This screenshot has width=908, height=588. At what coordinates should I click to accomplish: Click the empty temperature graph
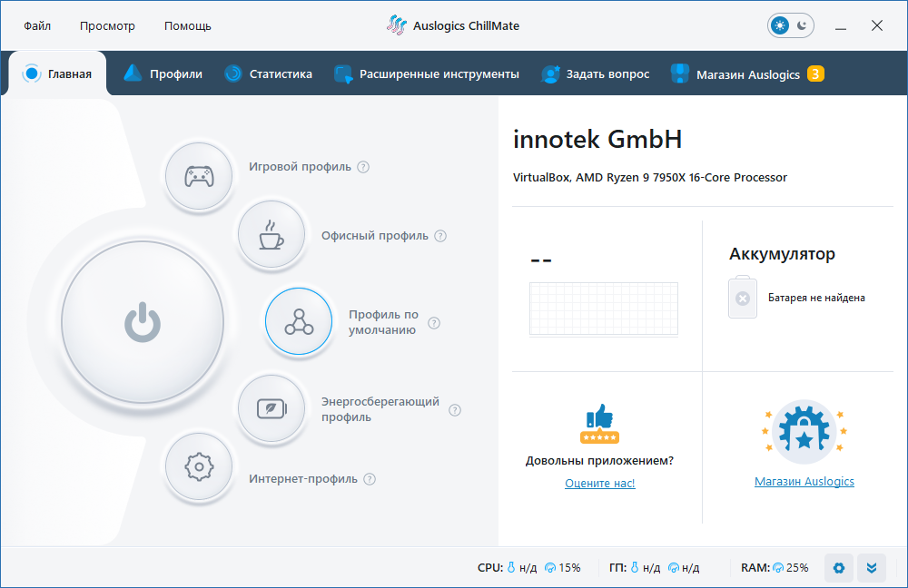point(604,309)
